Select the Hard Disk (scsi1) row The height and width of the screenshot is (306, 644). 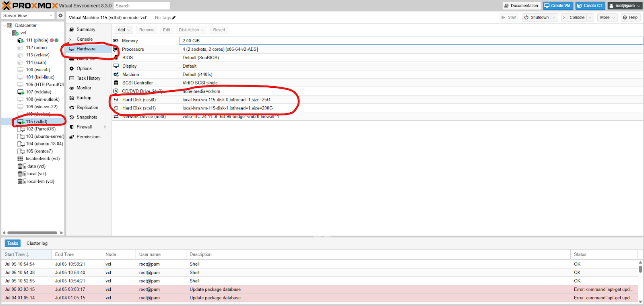coord(378,108)
